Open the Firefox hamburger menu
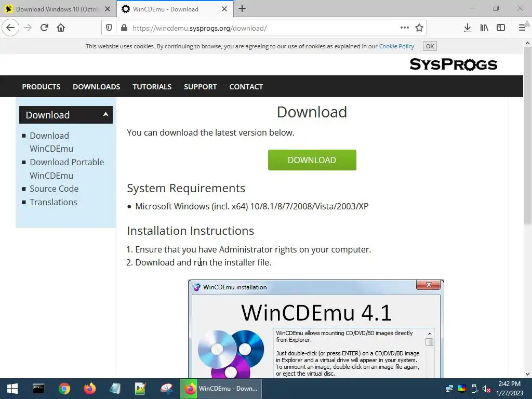 point(522,28)
